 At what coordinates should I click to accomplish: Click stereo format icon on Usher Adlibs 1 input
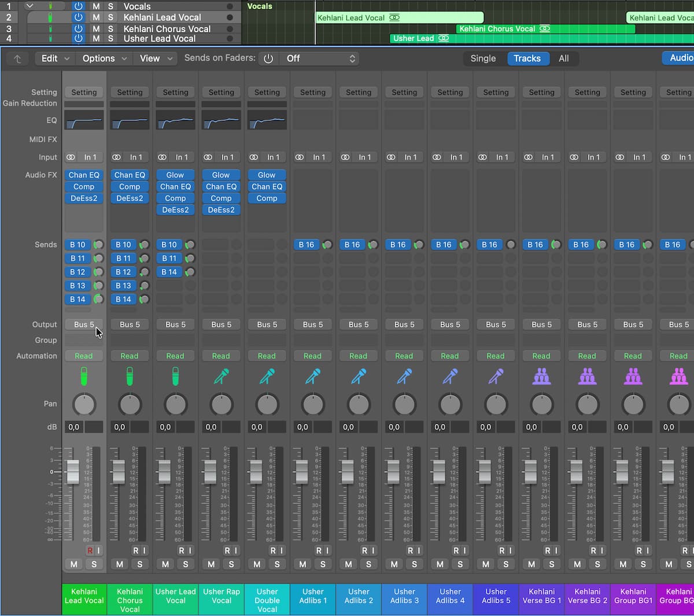(x=300, y=157)
